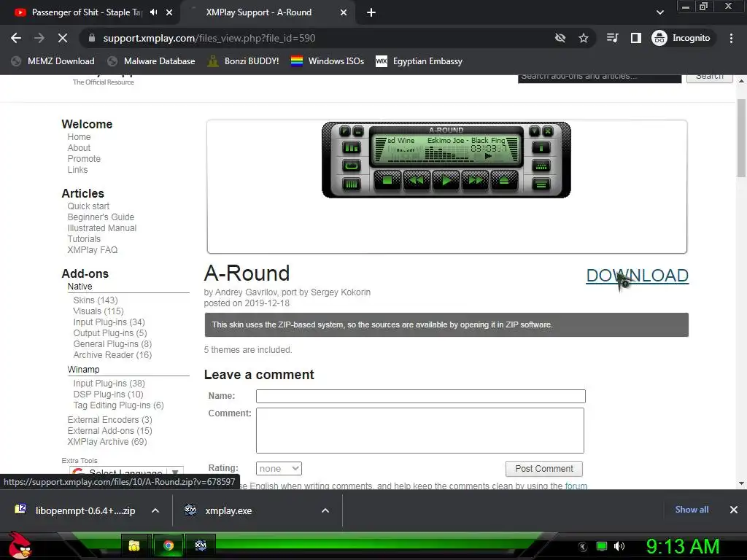The width and height of the screenshot is (747, 560).
Task: Click the address bar URL
Action: pyautogui.click(x=209, y=38)
